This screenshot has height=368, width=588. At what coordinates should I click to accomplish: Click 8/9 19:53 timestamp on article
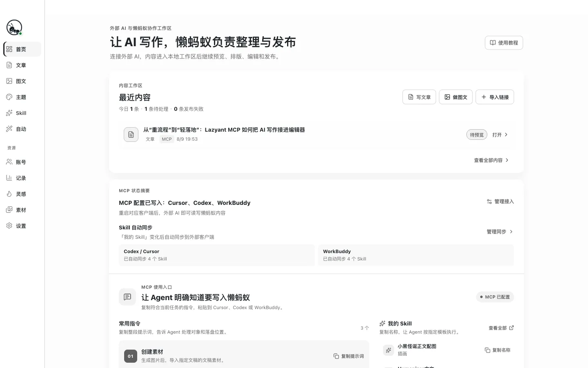(187, 139)
